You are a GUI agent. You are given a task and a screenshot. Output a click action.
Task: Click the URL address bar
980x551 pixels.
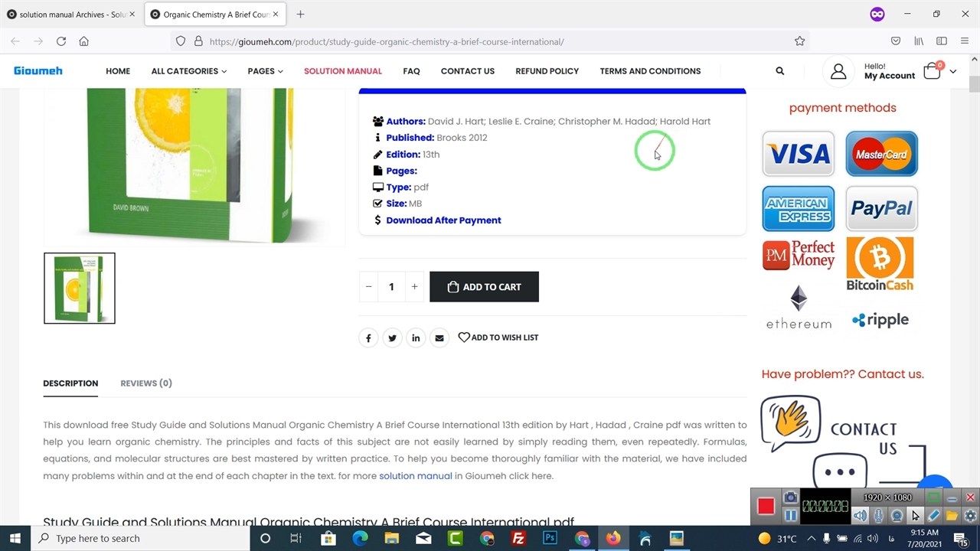pyautogui.click(x=490, y=41)
